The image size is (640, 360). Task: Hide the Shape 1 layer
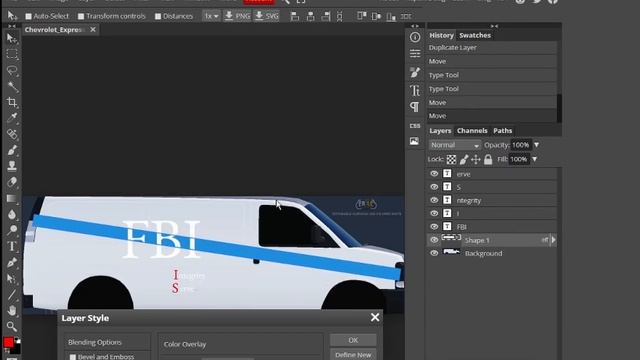pyautogui.click(x=434, y=240)
